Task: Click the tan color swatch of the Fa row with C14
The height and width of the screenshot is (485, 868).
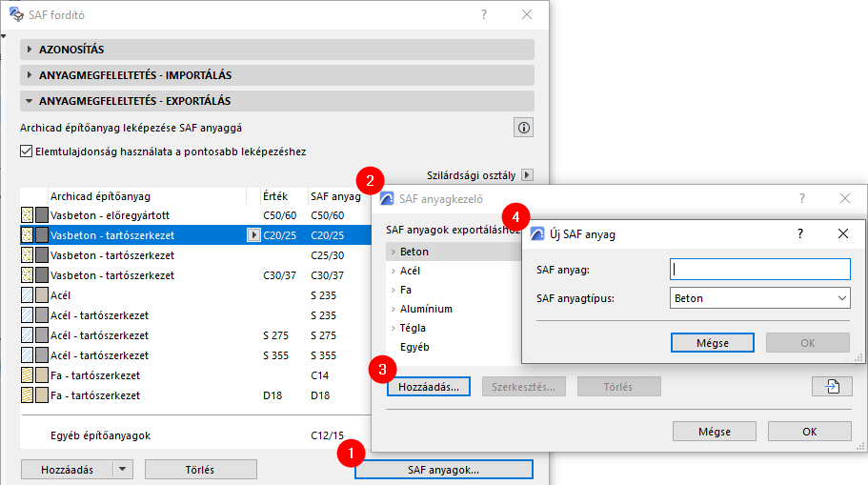Action: [x=42, y=375]
